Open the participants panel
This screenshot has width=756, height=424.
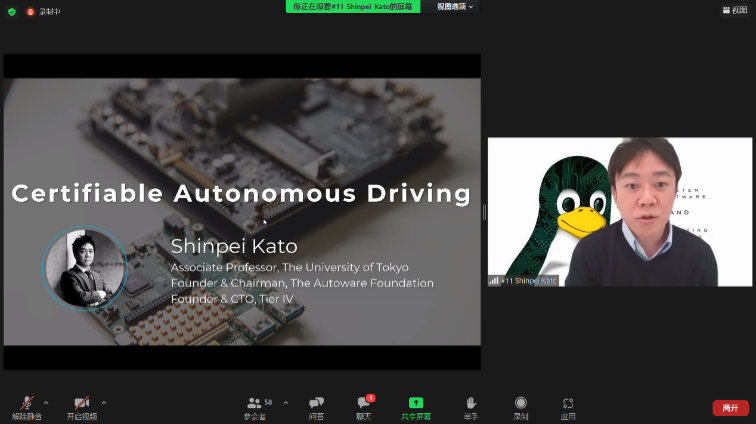click(256, 408)
